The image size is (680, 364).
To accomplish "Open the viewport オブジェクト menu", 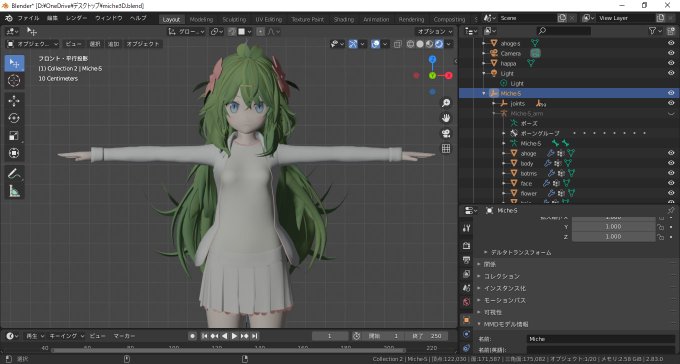I will click(143, 44).
